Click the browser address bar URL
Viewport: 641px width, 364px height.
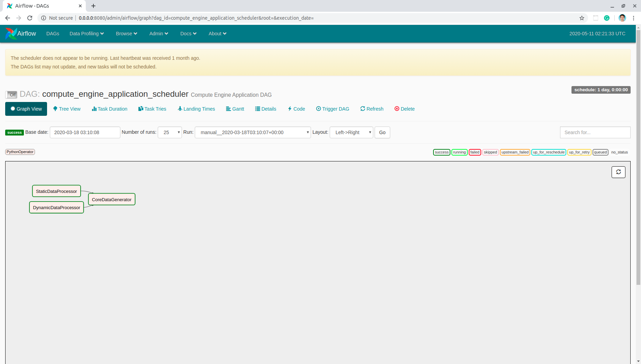(x=196, y=18)
